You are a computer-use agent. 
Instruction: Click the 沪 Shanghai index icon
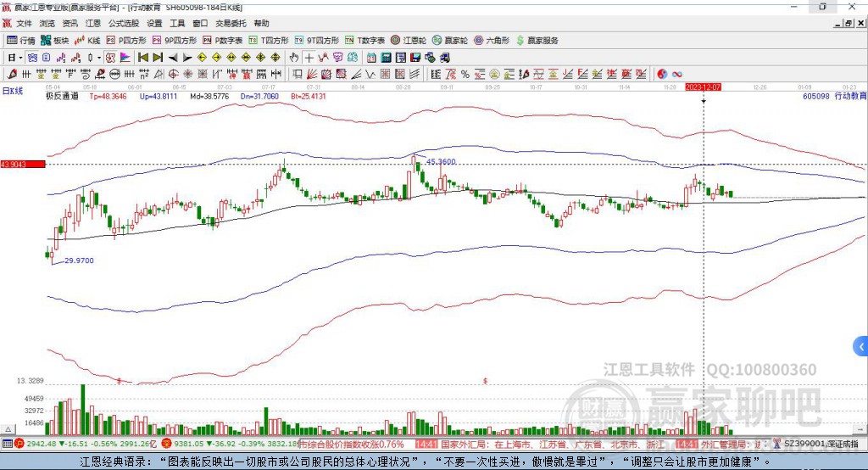pyautogui.click(x=19, y=444)
